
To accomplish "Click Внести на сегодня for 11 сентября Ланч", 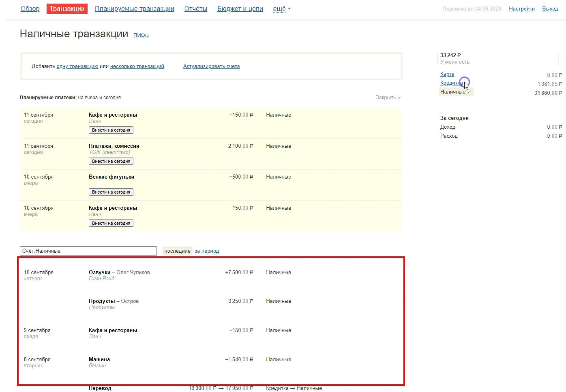I will [x=111, y=130].
